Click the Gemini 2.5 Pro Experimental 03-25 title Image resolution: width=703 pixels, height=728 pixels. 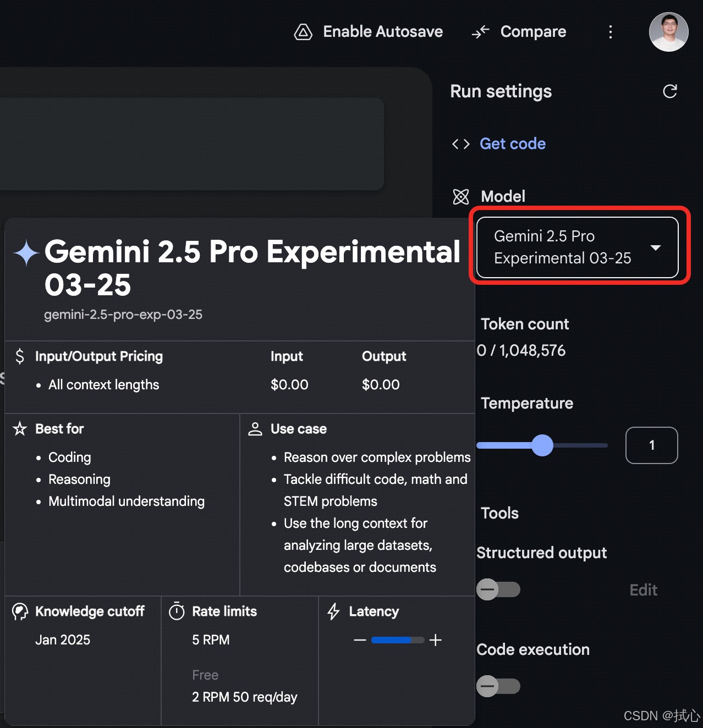(252, 268)
